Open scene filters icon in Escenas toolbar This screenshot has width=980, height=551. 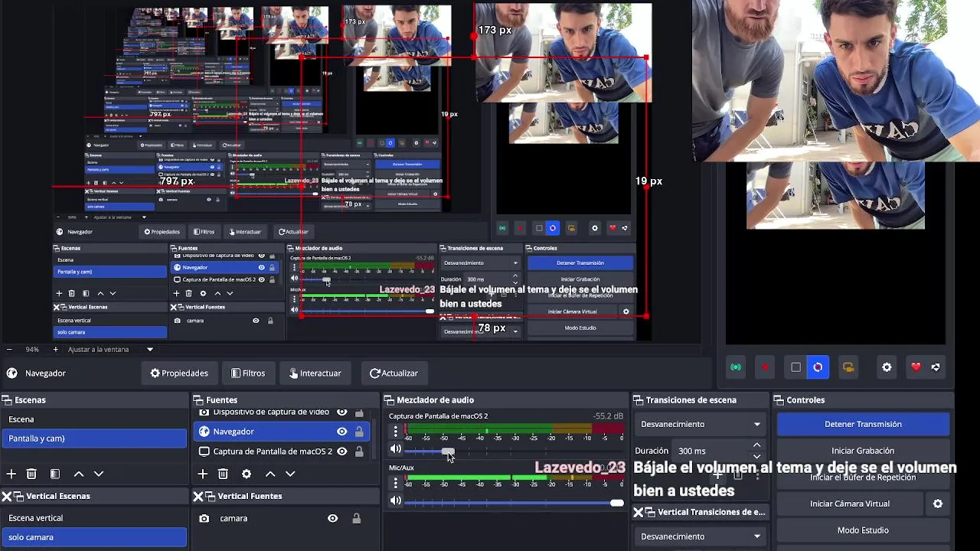[x=54, y=474]
